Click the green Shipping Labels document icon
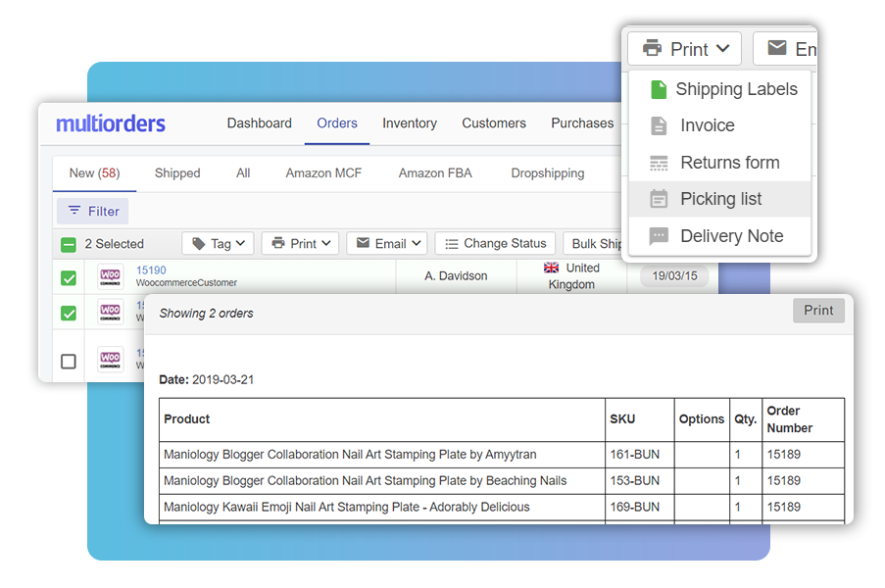885x588 pixels. point(658,89)
